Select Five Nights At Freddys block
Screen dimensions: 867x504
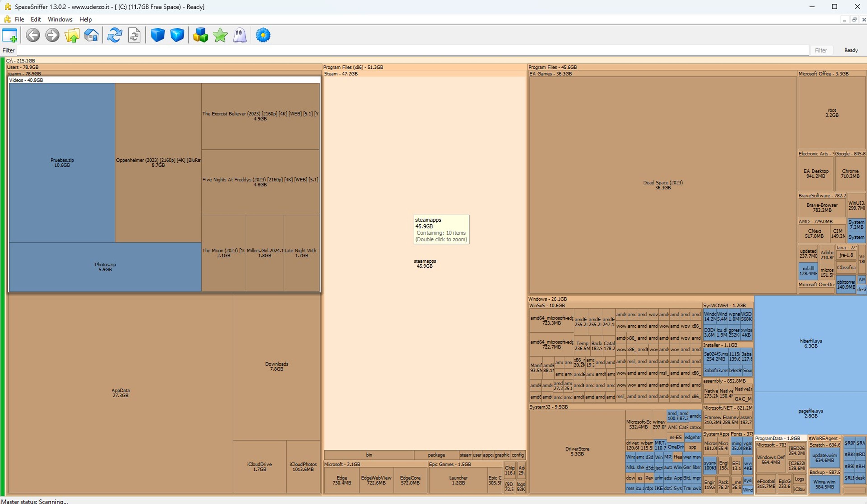coord(261,182)
